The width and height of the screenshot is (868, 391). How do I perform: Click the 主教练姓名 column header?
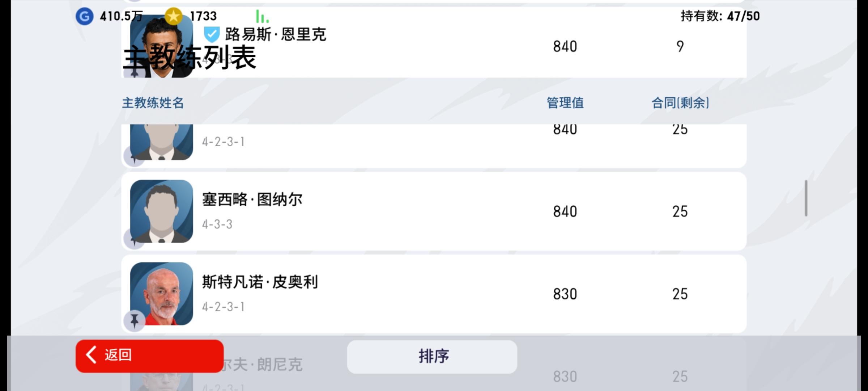click(x=153, y=103)
